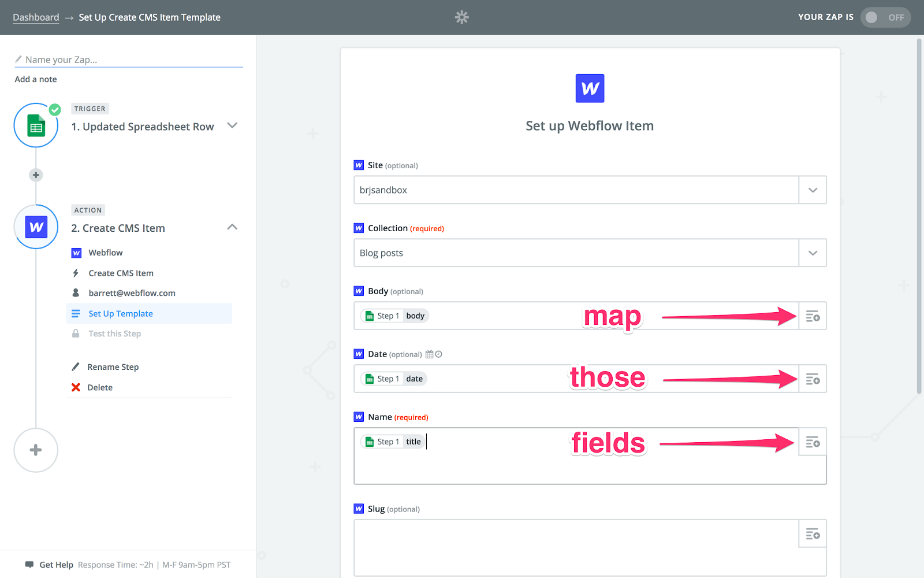Click the pencil rename icon

[x=76, y=367]
